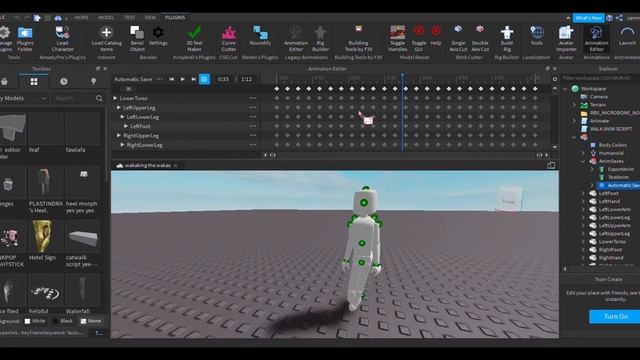Image resolution: width=640 pixels, height=360 pixels.
Task: Switch to the TEST ribbon tab
Action: [x=129, y=18]
